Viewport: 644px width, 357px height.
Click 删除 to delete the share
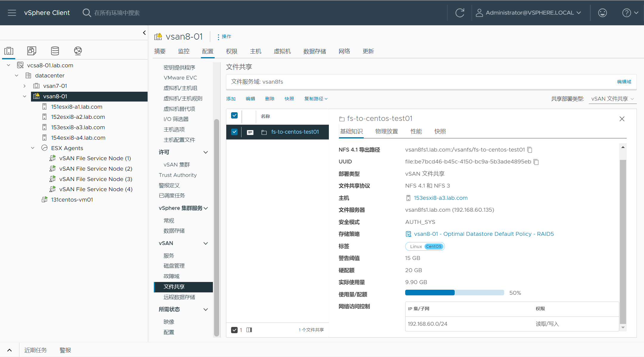(x=270, y=99)
